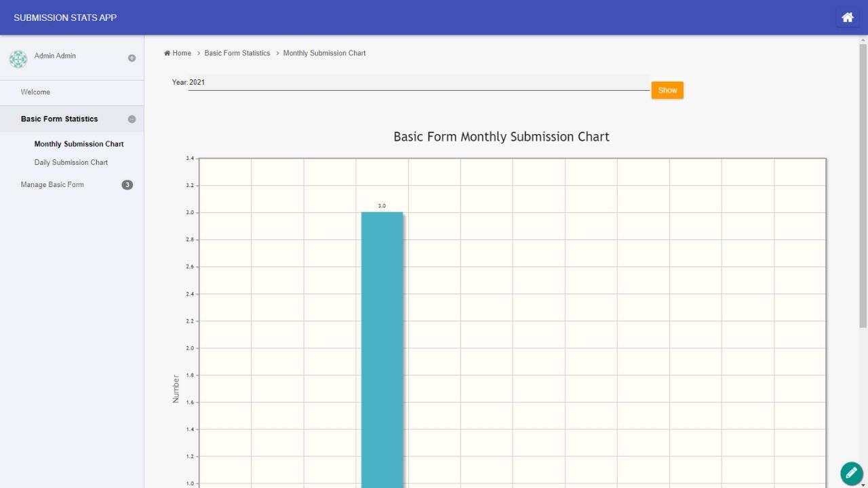The height and width of the screenshot is (488, 868).
Task: Click the home icon in top bar
Action: coord(848,18)
